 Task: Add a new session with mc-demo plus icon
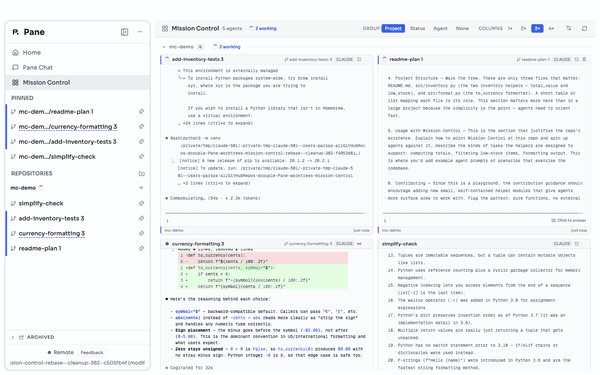pyautogui.click(x=141, y=188)
